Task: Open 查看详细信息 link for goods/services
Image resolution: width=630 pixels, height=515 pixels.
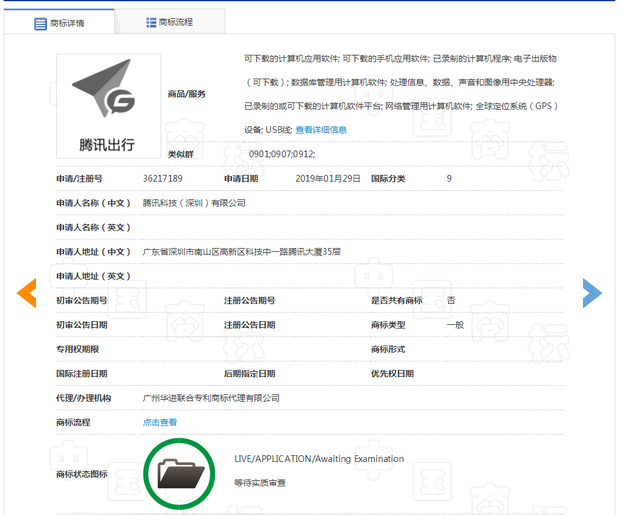Action: (x=321, y=130)
